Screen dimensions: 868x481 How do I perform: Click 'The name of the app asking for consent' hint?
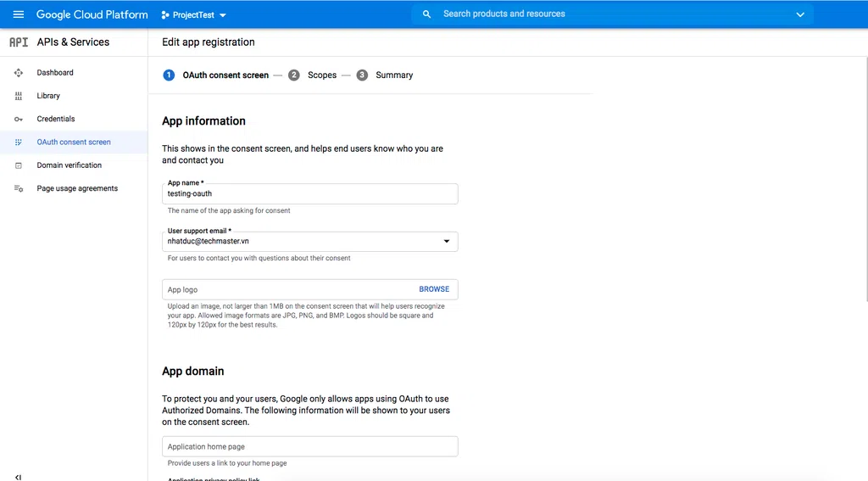(229, 210)
